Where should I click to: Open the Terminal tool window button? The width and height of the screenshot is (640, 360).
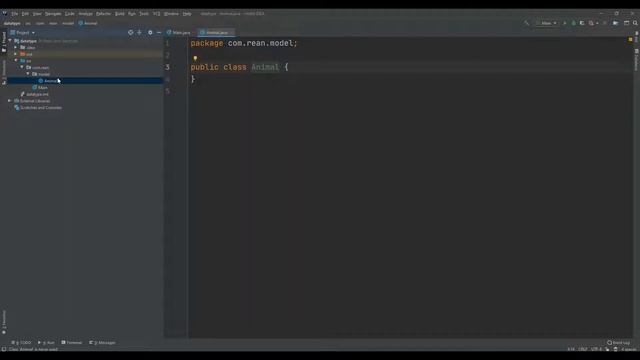(x=72, y=342)
